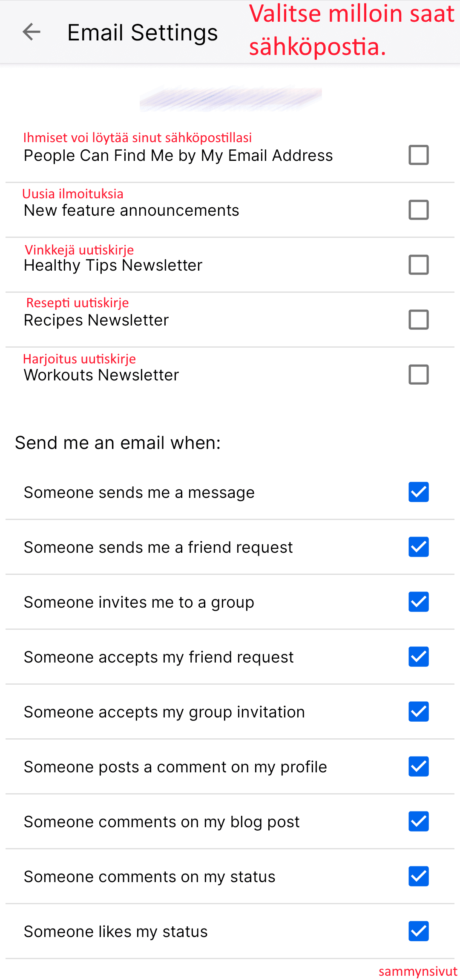Disable comment on my profile emails
This screenshot has width=460, height=980.
tap(418, 766)
